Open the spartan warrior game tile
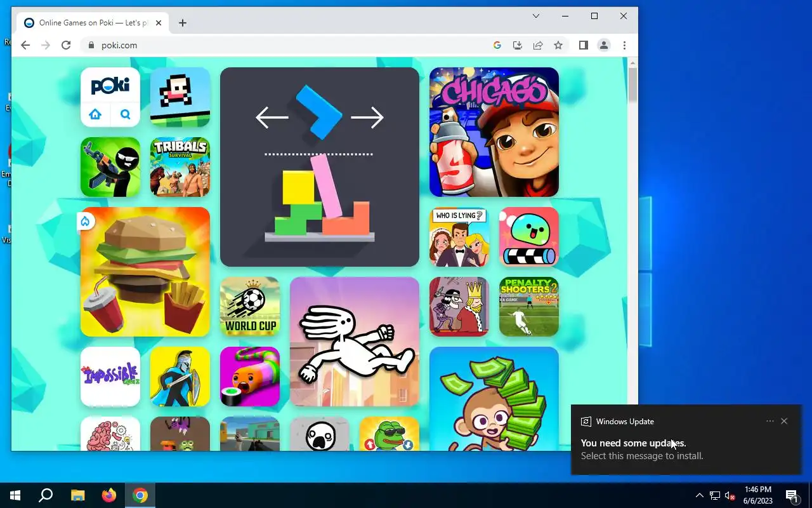The image size is (812, 508). pyautogui.click(x=180, y=377)
